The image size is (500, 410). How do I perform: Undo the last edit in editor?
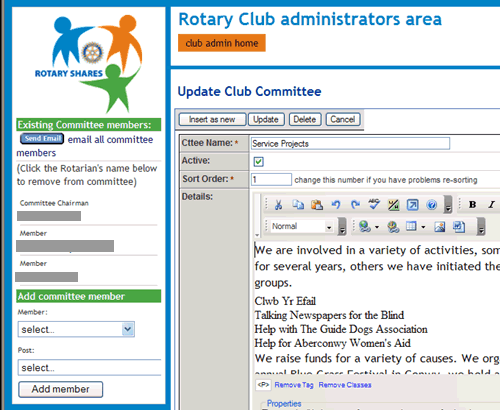[336, 205]
